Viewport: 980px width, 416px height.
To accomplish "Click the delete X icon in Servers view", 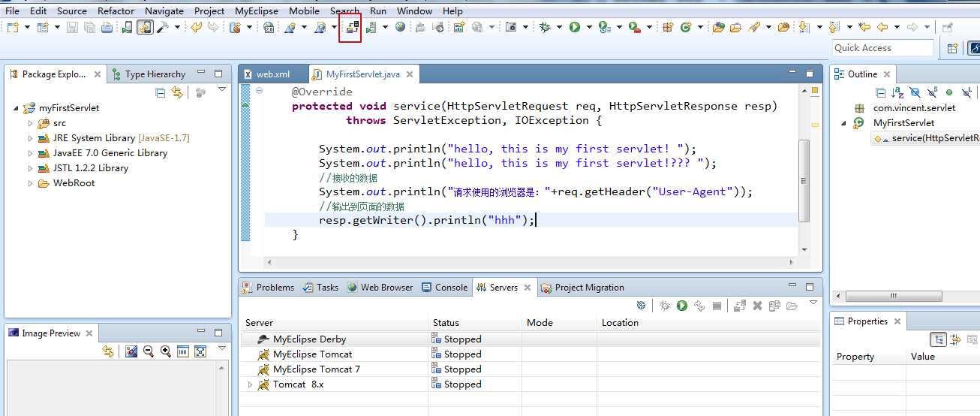I will click(x=757, y=306).
